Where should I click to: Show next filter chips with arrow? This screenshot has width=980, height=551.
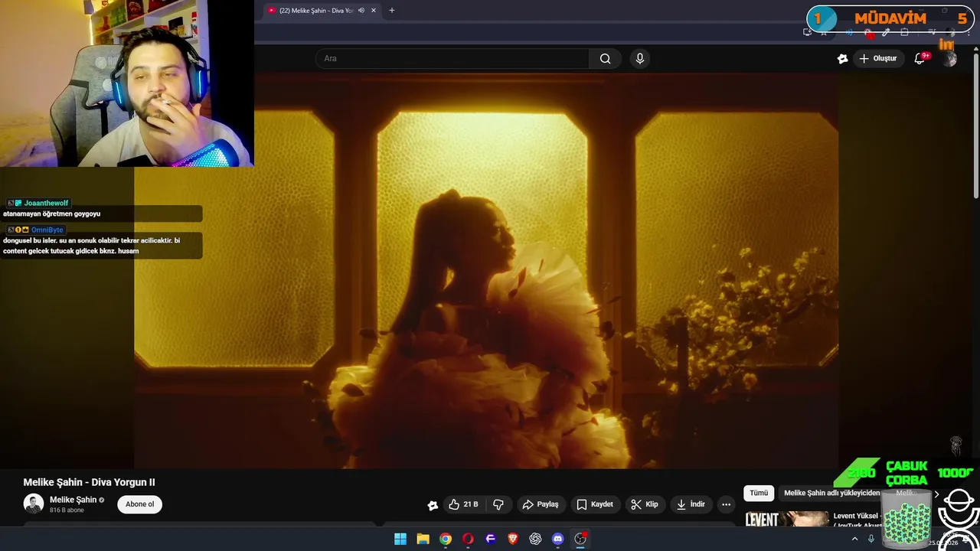click(x=936, y=494)
